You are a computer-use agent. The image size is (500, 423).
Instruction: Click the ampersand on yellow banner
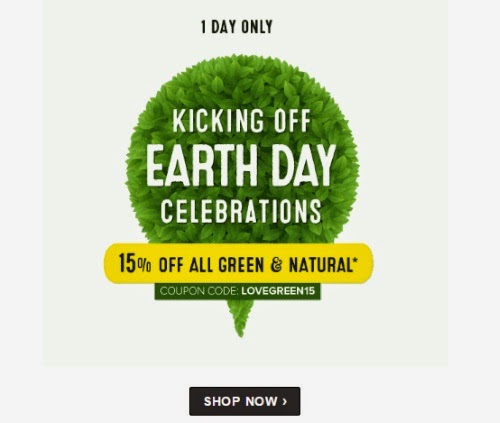[x=276, y=265]
